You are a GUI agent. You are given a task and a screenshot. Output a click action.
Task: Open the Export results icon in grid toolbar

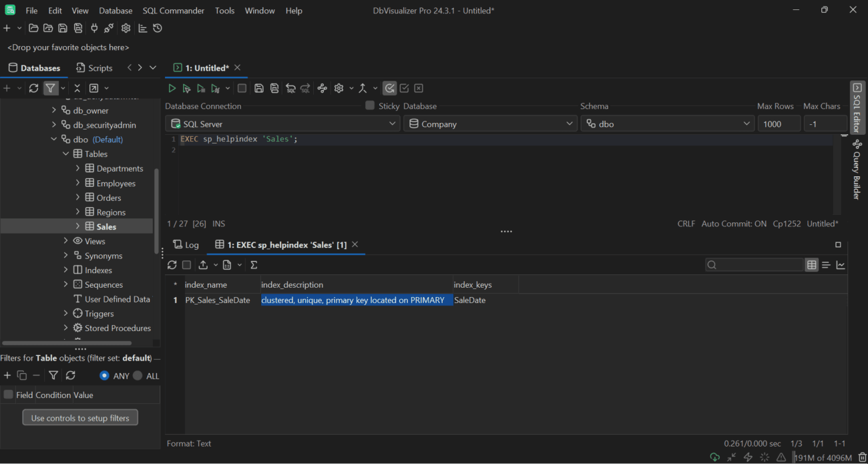point(204,264)
